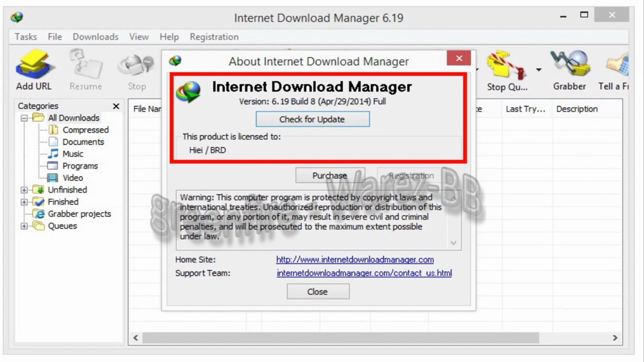Open the File menu
Viewport: 644px width, 362px height.
coord(55,37)
